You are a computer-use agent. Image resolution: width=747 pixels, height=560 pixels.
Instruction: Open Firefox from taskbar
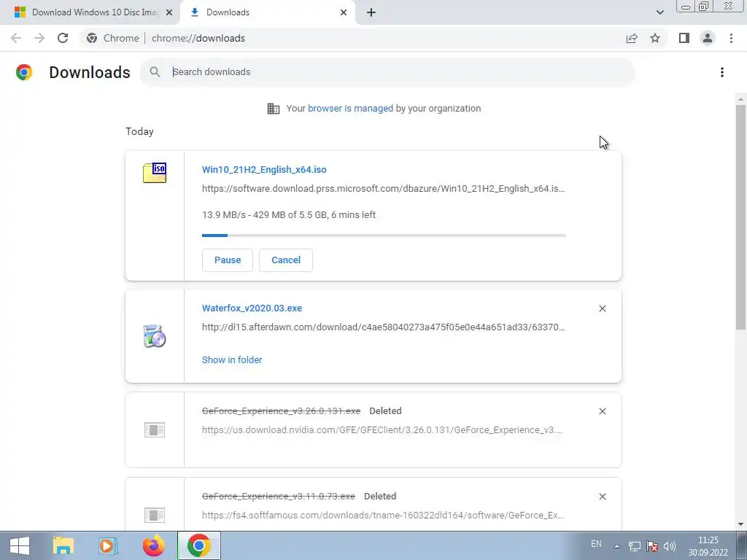[x=153, y=545]
